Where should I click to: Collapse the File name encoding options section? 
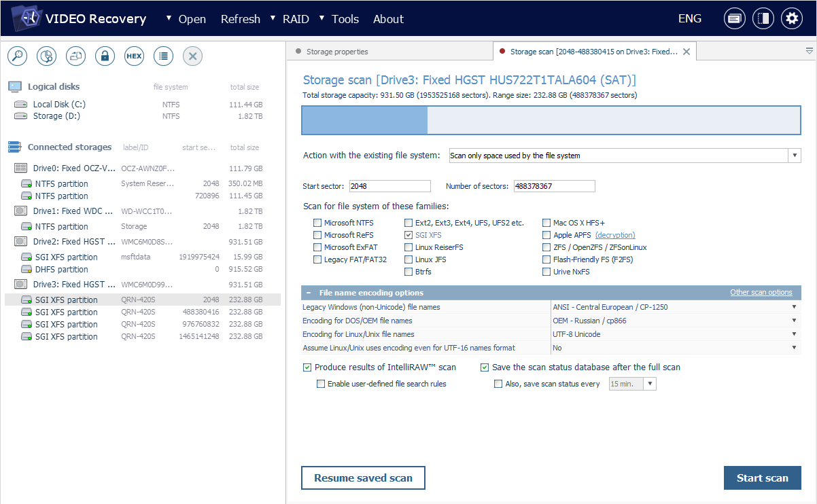pyautogui.click(x=309, y=293)
